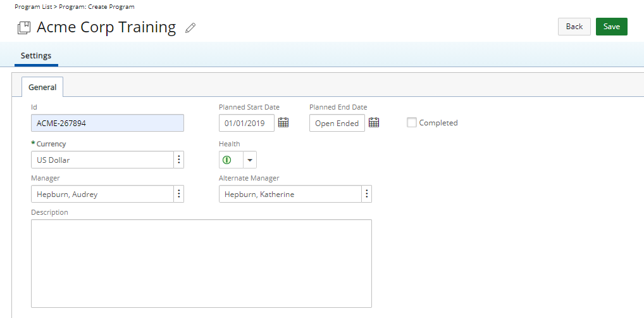Viewport: 644px width, 318px height.
Task: Open the Planned Start Date calendar picker
Action: tap(283, 122)
